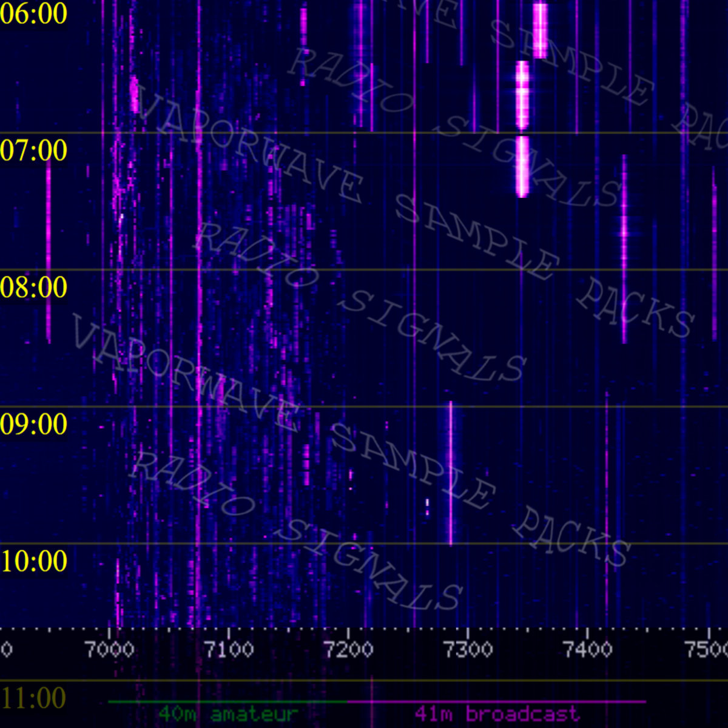
Task: Click the 10:00 time label
Action: pyautogui.click(x=34, y=561)
